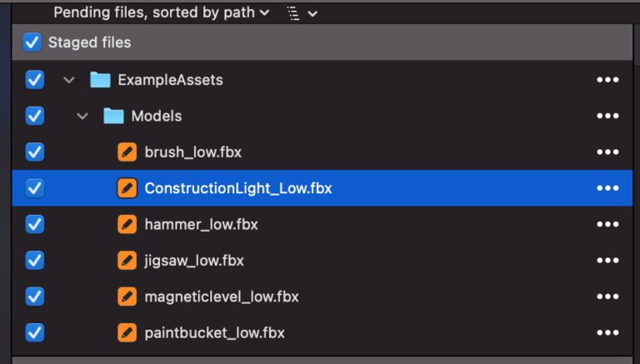640x364 pixels.
Task: Click the modified icon beside hammer_low.fbx
Action: pyautogui.click(x=127, y=224)
